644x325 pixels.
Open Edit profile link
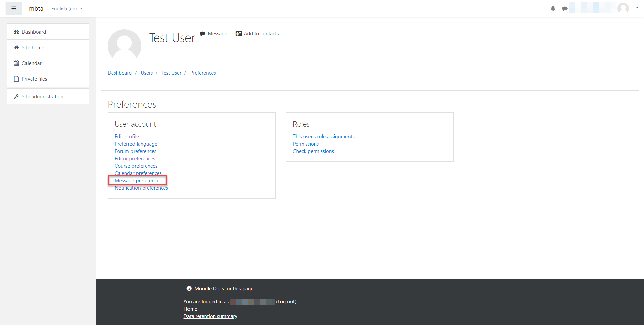click(x=127, y=137)
